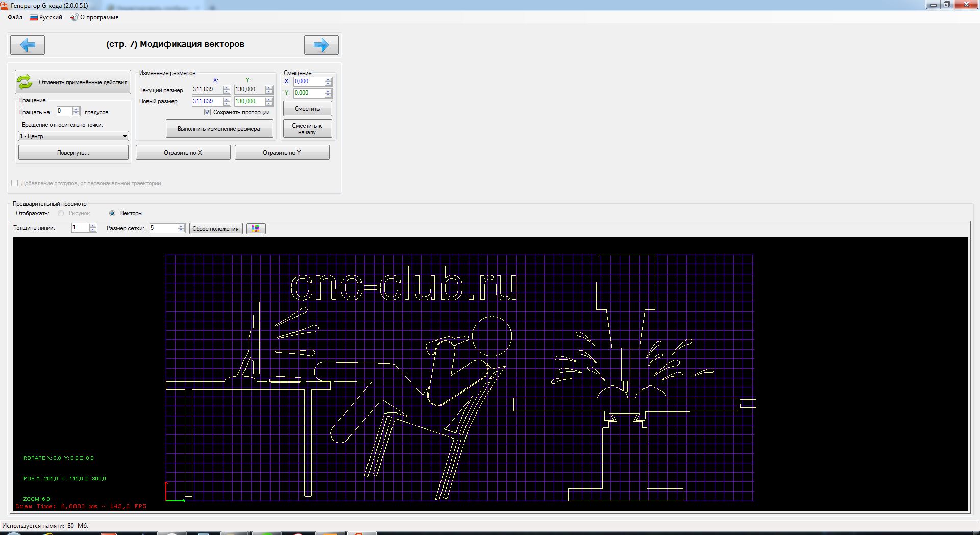The width and height of the screenshot is (980, 535).
Task: Increase the Смещение Y value
Action: 328,91
